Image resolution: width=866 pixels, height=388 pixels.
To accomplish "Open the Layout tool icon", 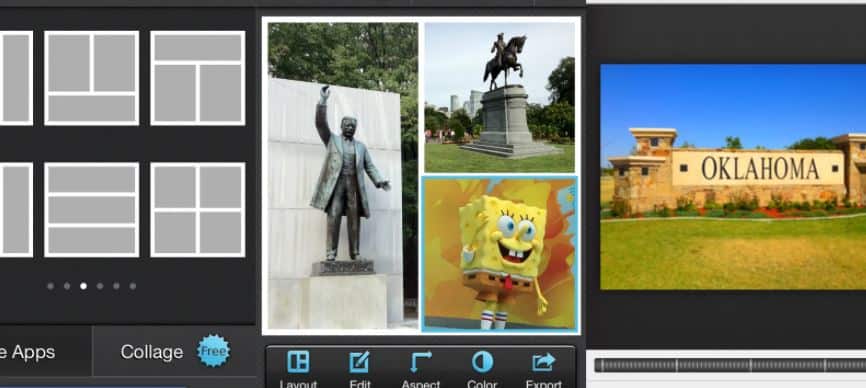I will (298, 362).
